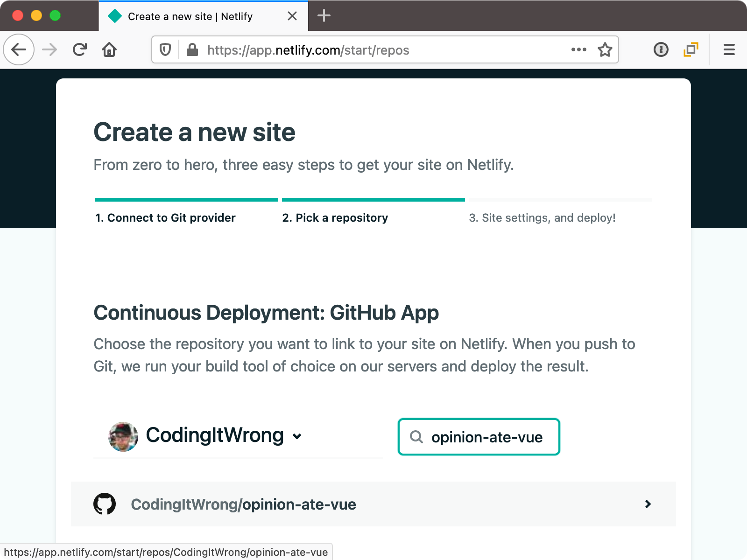Click the macOS yellow minimize button

[x=36, y=15]
